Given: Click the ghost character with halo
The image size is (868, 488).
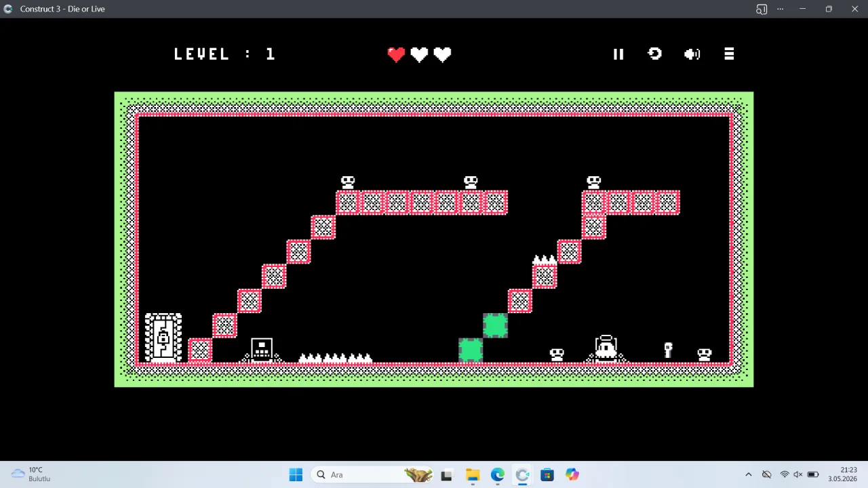Looking at the screenshot, I should (606, 348).
